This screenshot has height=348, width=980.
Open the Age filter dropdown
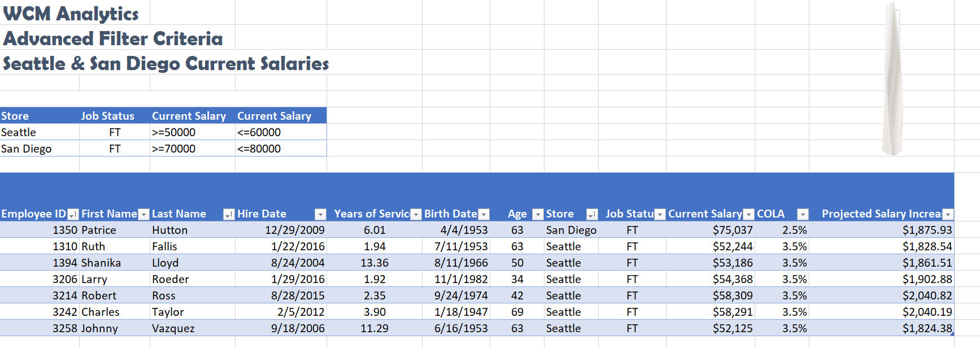[538, 214]
